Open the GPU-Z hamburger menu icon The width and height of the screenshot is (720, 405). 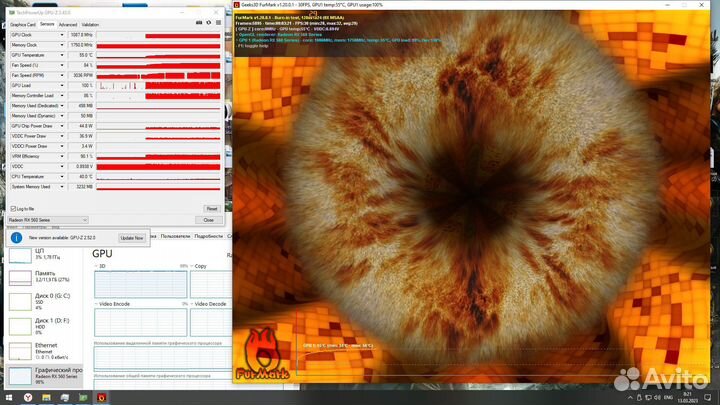pyautogui.click(x=218, y=22)
